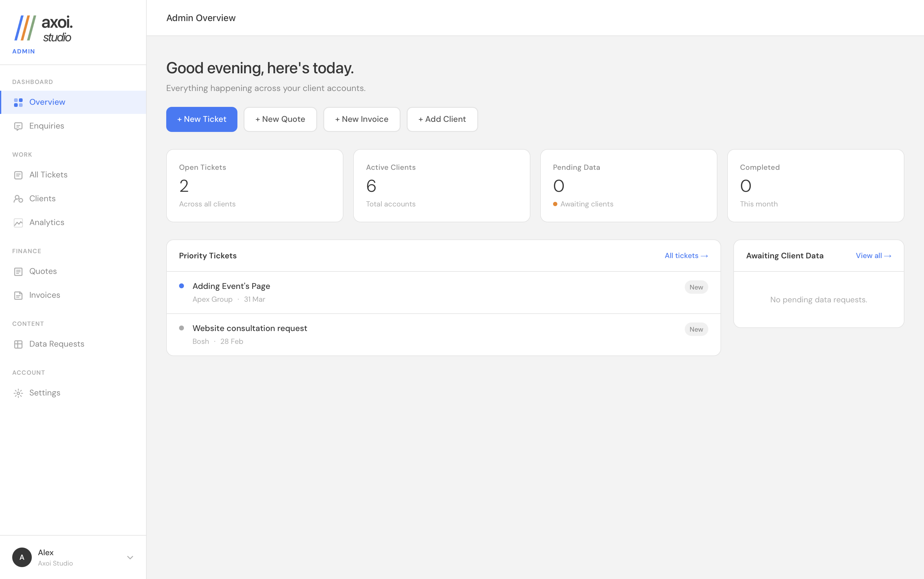Open the Adding Event's Page ticket

[x=231, y=286]
